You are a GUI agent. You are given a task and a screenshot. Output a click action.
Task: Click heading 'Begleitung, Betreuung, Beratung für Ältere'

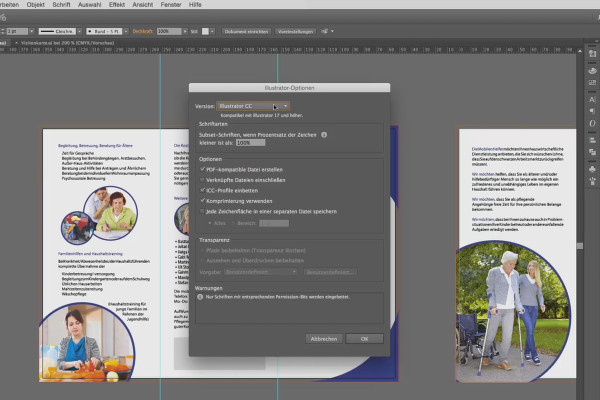(x=95, y=145)
